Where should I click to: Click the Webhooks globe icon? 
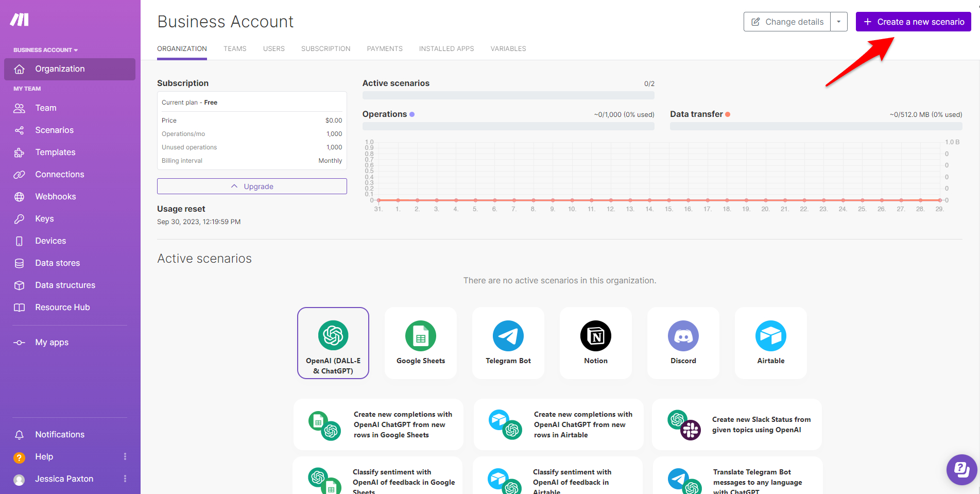point(19,197)
